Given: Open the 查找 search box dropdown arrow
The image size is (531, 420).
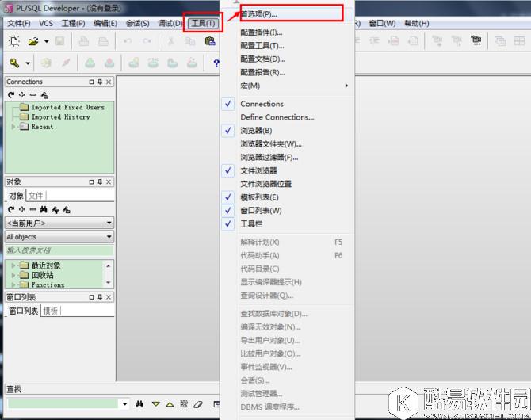Looking at the screenshot, I should coord(125,403).
